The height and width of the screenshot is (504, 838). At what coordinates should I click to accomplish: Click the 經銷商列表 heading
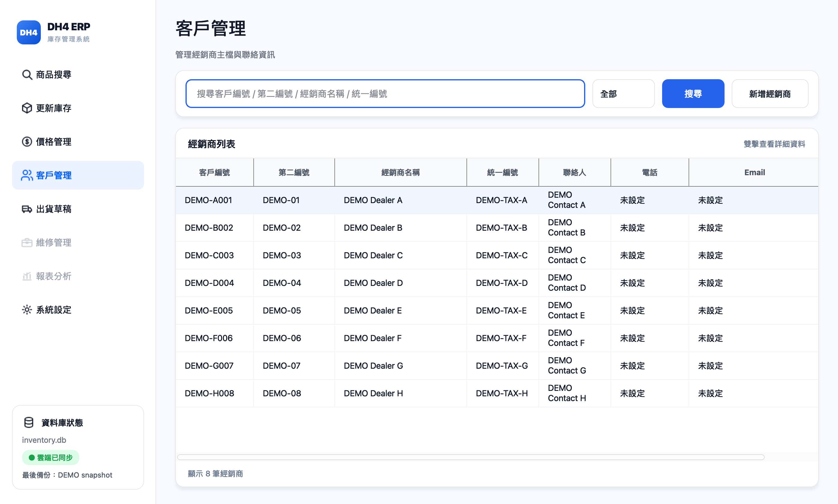point(211,144)
